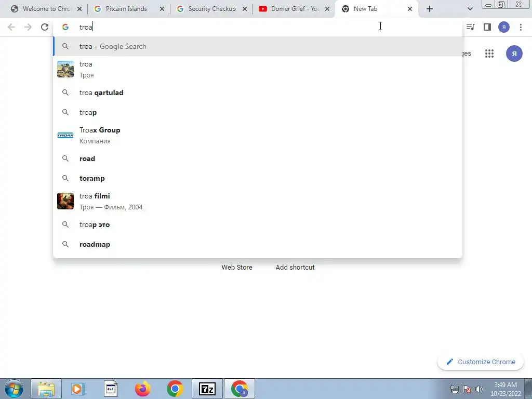Screen dimensions: 532x399
Task: Close the Domer Grief tab
Action: coord(327,9)
